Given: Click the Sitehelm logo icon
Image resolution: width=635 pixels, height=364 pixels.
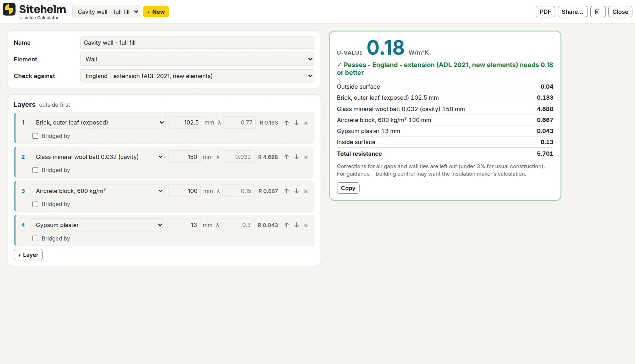Looking at the screenshot, I should pos(9,9).
